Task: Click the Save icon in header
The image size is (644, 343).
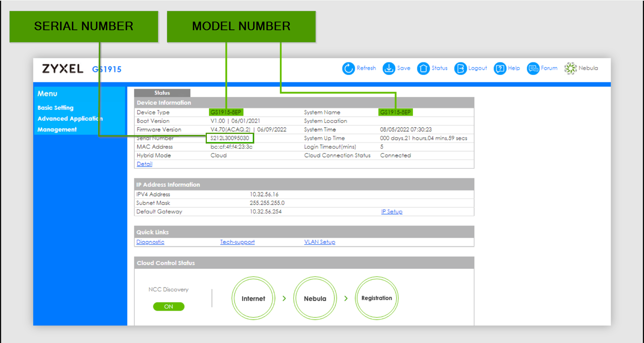Action: point(389,68)
